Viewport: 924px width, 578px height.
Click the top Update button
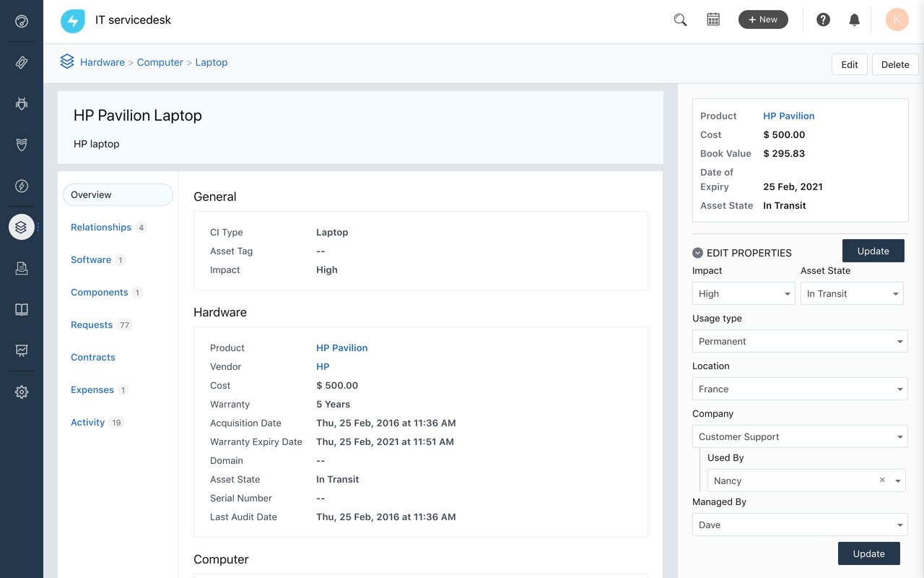pos(873,251)
